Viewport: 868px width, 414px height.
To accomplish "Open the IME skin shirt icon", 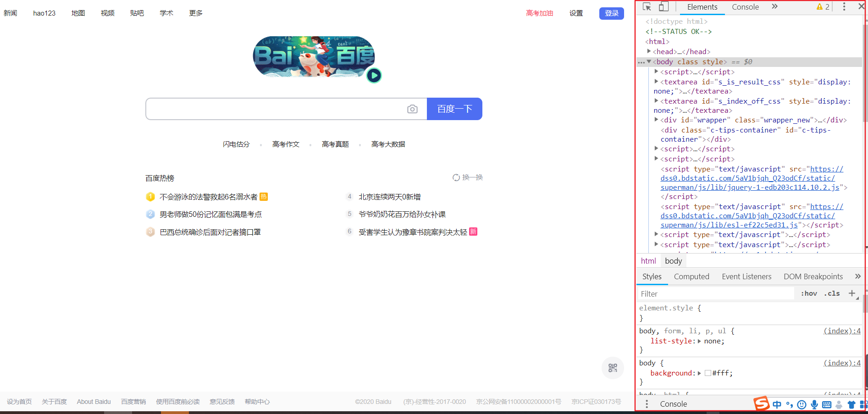I will (x=851, y=404).
